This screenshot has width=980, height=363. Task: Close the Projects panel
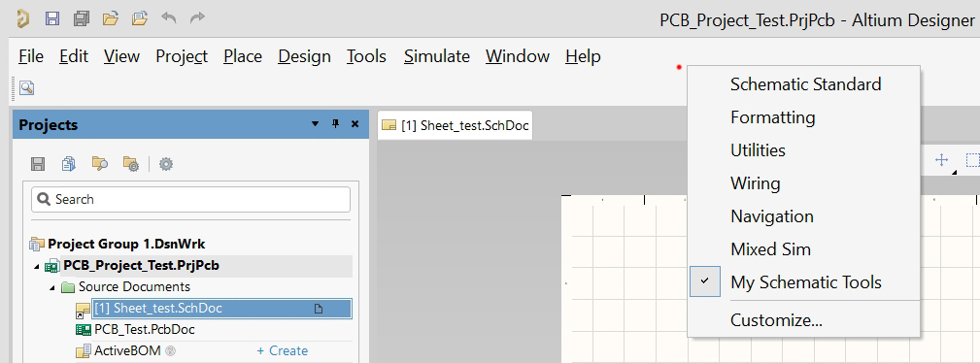[355, 123]
